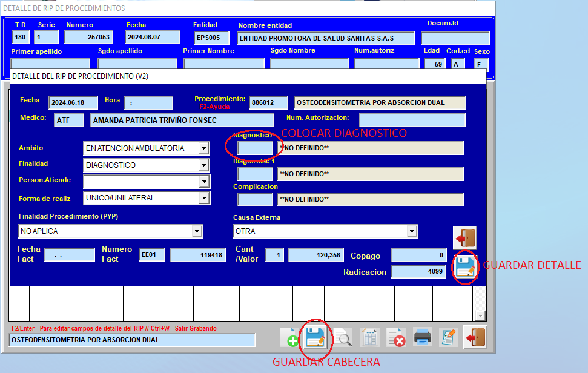Viewport: 588px width, 373px height.
Task: Save the detail with the floppy icon beside Radicacion
Action: coord(465,267)
